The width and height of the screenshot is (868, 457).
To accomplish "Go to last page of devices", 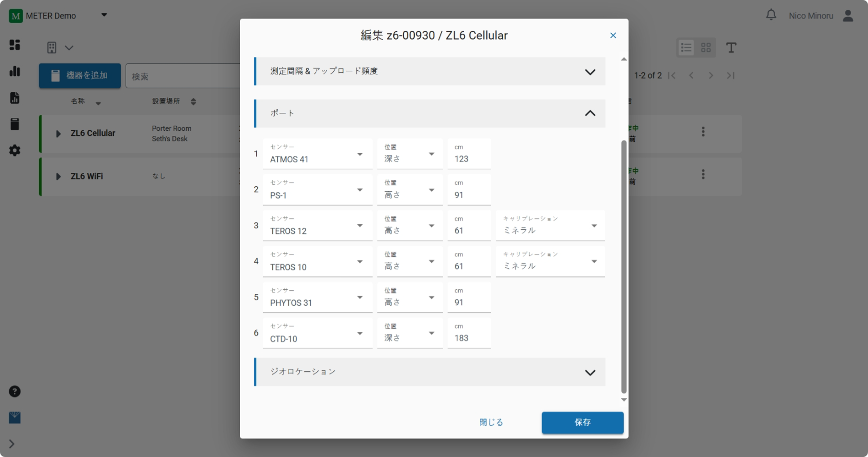I will pos(731,75).
